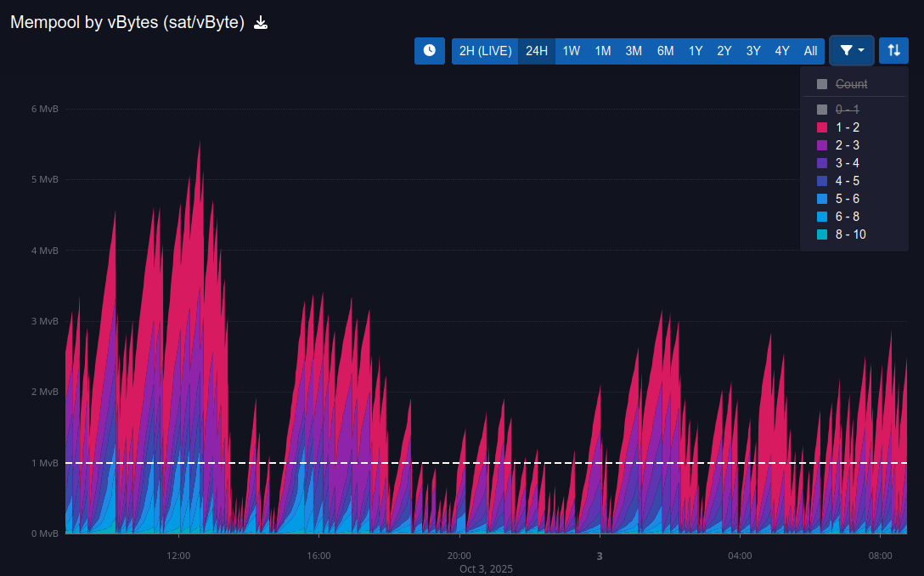
Task: Toggle the 3 - 4 fee range
Action: pyautogui.click(x=847, y=163)
